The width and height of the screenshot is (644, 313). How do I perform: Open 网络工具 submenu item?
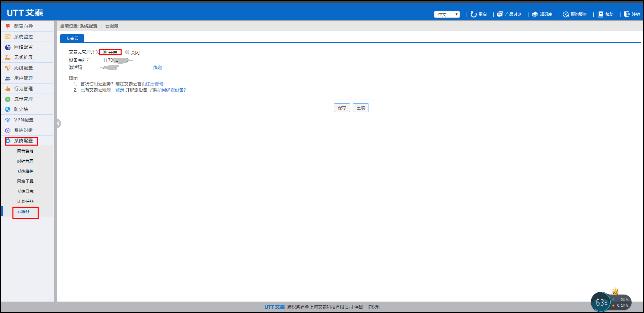tap(25, 181)
